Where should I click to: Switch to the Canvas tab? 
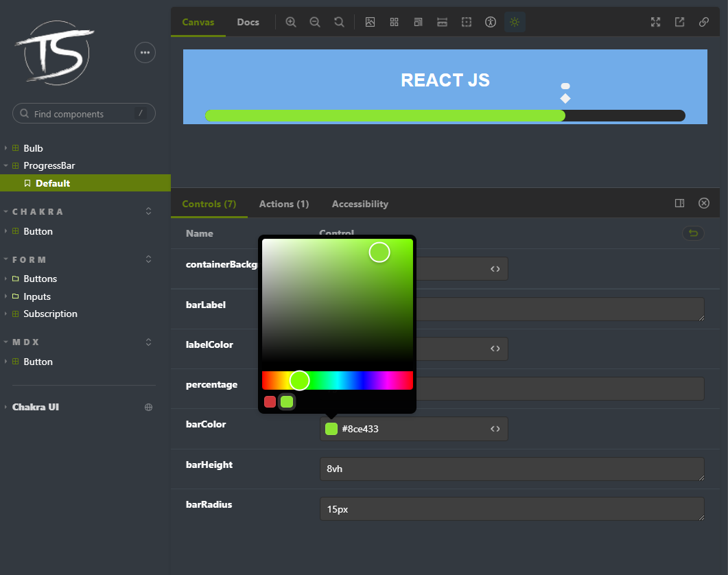click(x=198, y=22)
